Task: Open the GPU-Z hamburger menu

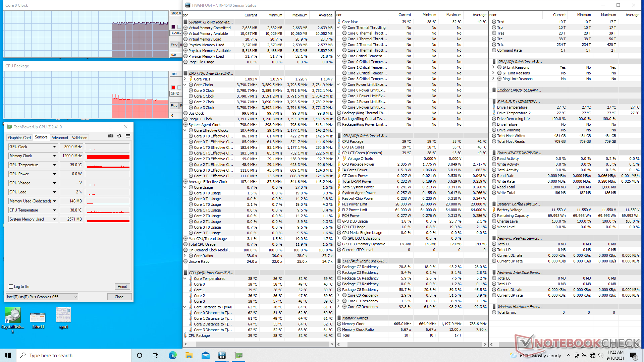Action: pos(128,136)
